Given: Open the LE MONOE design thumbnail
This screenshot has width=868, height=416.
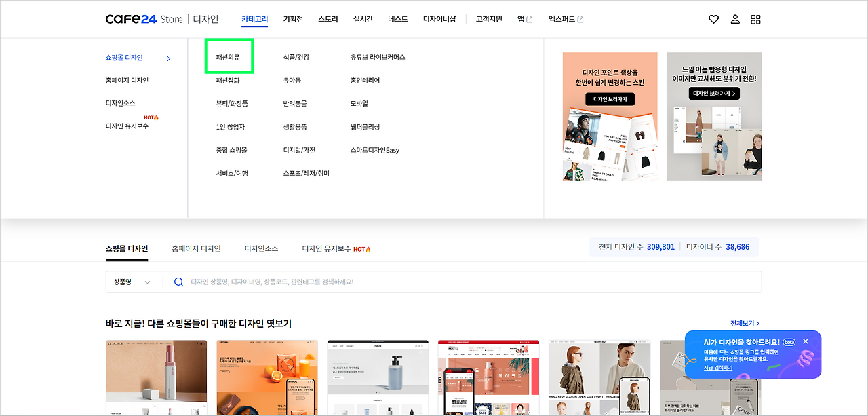Looking at the screenshot, I should point(156,378).
